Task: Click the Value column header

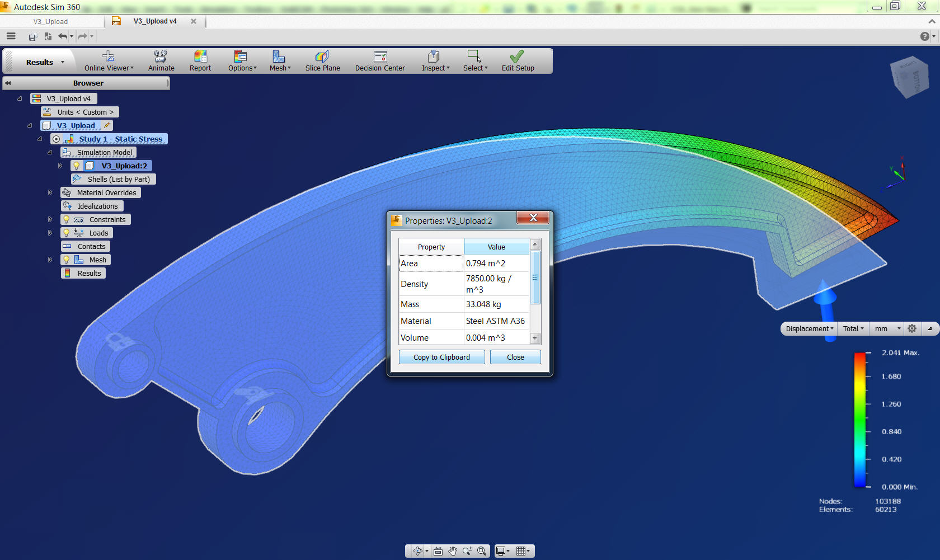Action: click(x=496, y=247)
